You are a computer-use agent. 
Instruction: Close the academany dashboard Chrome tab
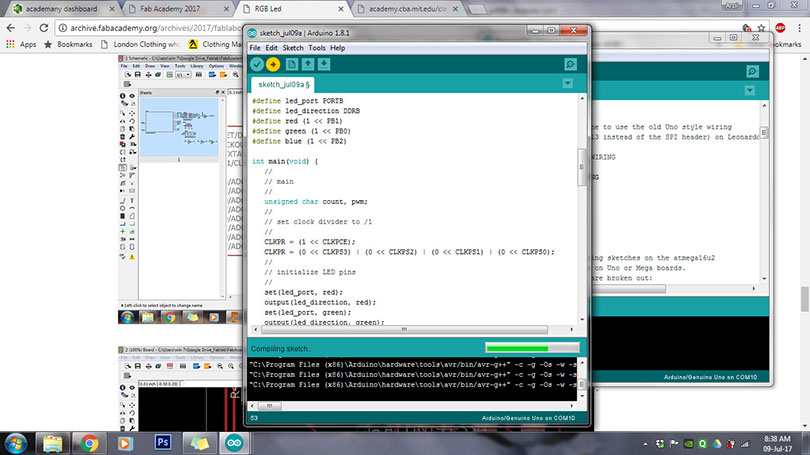coord(112,9)
